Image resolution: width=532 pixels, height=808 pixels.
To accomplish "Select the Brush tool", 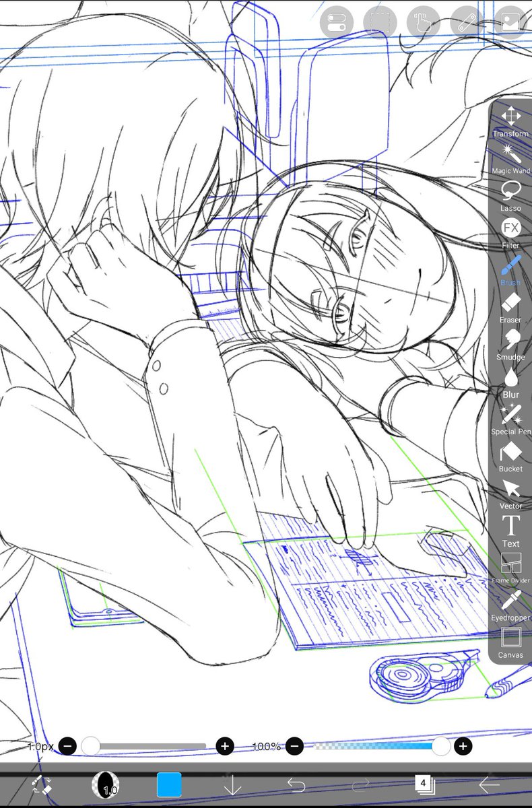I will click(x=510, y=271).
